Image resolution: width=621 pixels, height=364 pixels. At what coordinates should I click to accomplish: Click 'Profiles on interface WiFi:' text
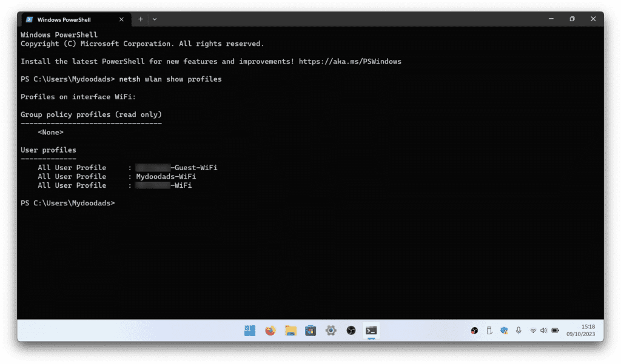pos(78,97)
